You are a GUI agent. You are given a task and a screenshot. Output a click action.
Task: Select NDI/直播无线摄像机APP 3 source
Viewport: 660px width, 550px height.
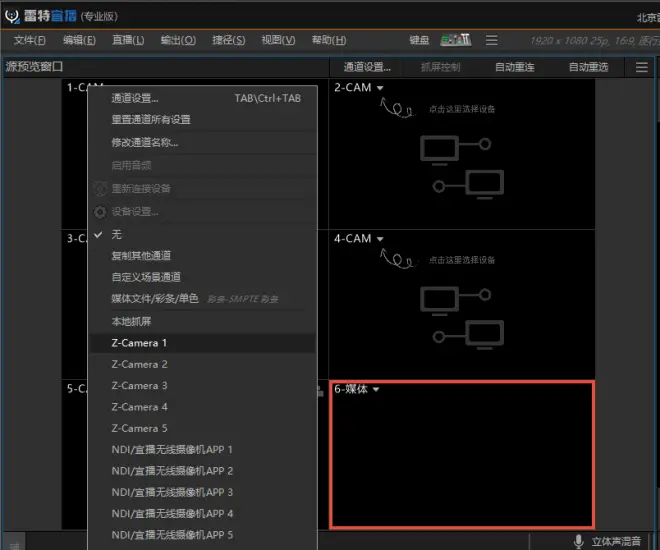tap(203, 492)
